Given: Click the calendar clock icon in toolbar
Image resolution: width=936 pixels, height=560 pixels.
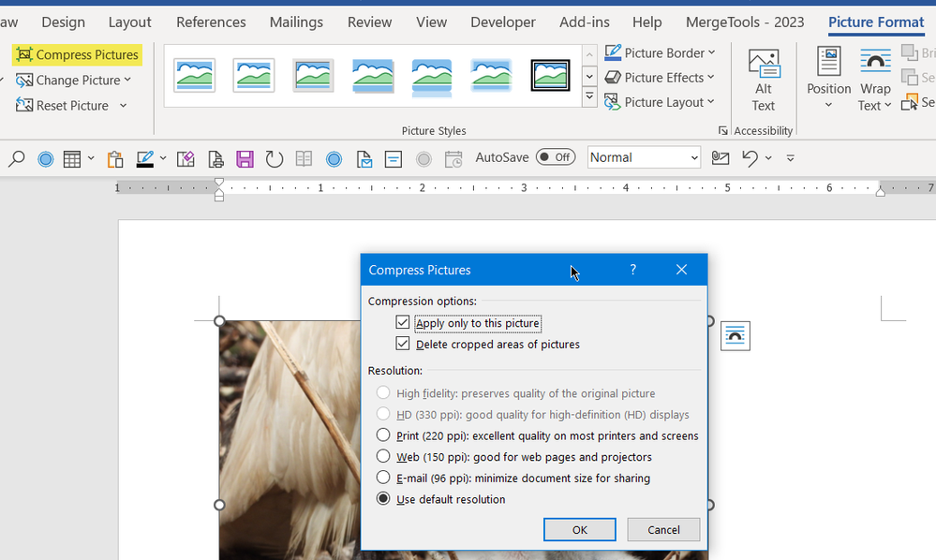Looking at the screenshot, I should [x=453, y=159].
